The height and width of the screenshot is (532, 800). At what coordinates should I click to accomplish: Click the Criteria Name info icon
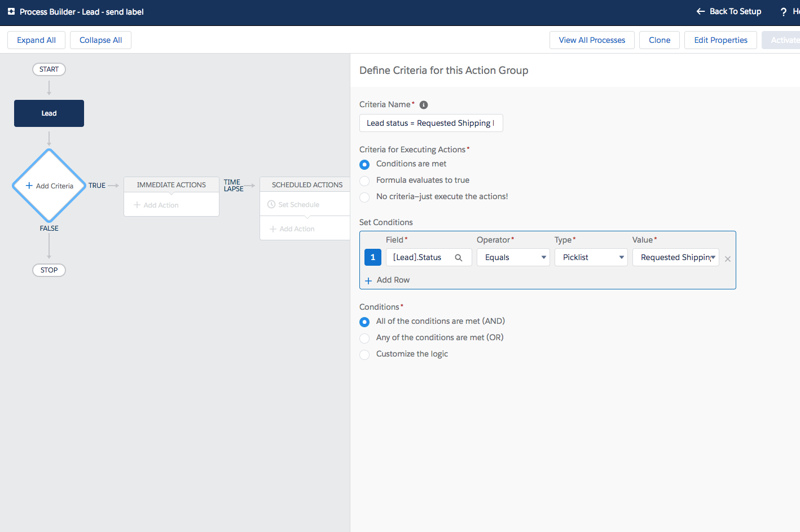click(424, 105)
